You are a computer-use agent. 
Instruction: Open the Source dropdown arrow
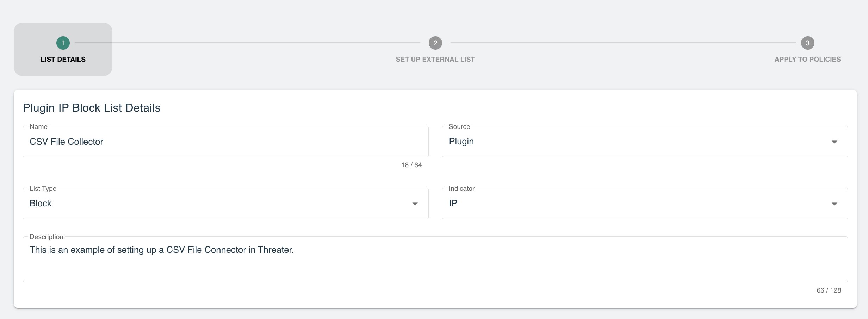coord(834,142)
